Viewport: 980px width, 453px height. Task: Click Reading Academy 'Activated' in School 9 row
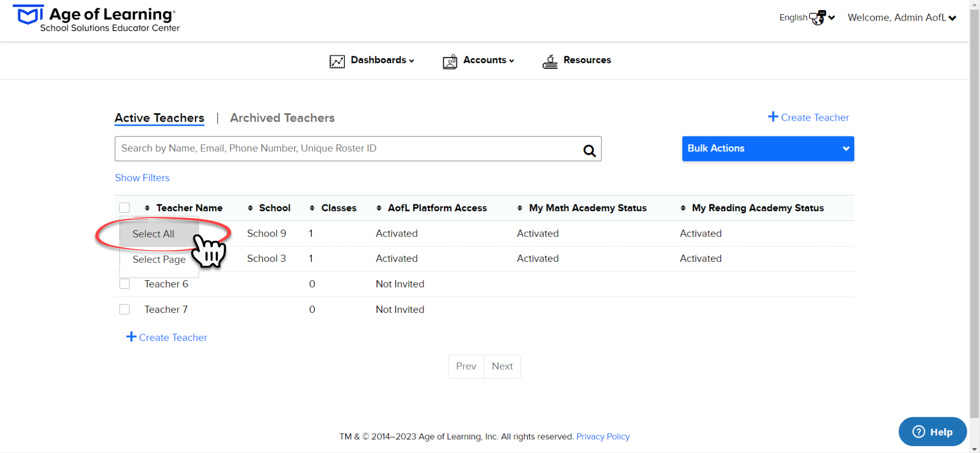pyautogui.click(x=700, y=233)
